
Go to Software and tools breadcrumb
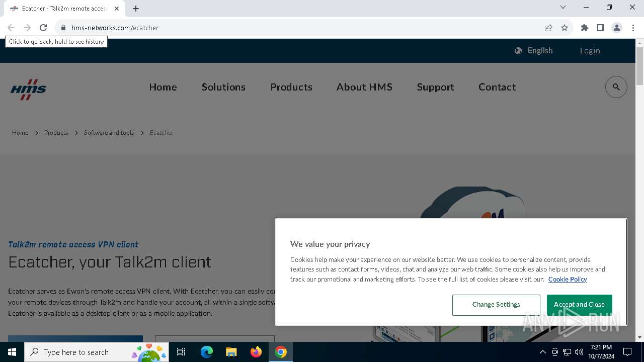[x=109, y=133]
